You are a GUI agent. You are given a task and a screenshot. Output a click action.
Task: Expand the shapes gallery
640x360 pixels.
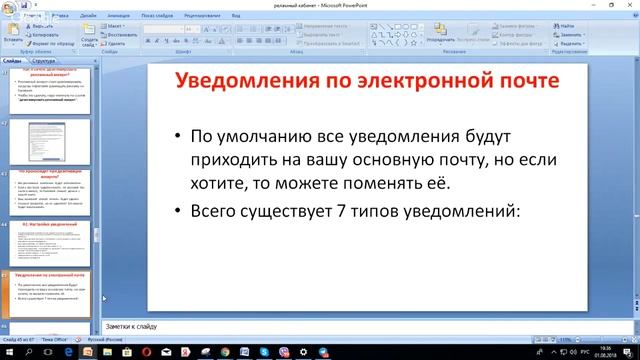tap(421, 43)
